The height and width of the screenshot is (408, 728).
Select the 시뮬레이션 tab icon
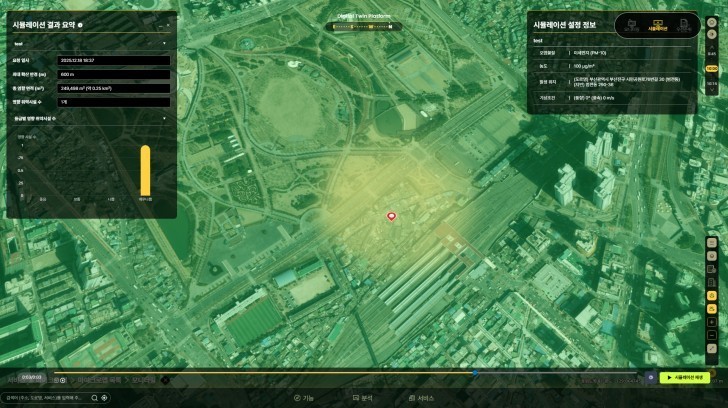pyautogui.click(x=657, y=25)
